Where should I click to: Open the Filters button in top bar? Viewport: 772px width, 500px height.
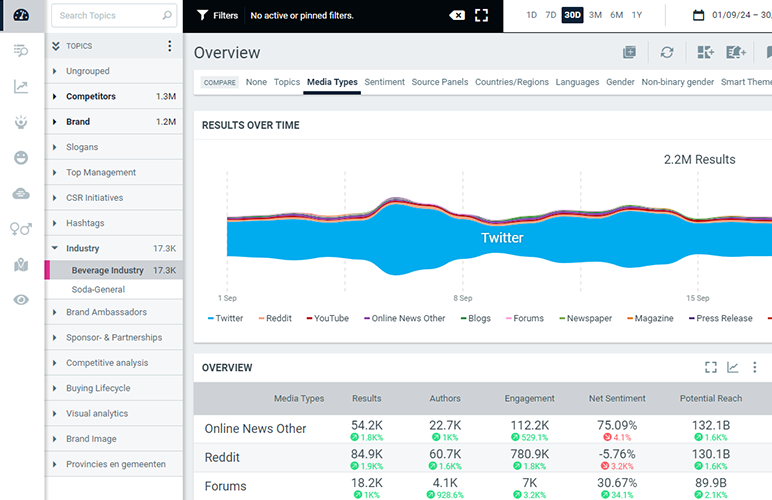click(x=217, y=16)
